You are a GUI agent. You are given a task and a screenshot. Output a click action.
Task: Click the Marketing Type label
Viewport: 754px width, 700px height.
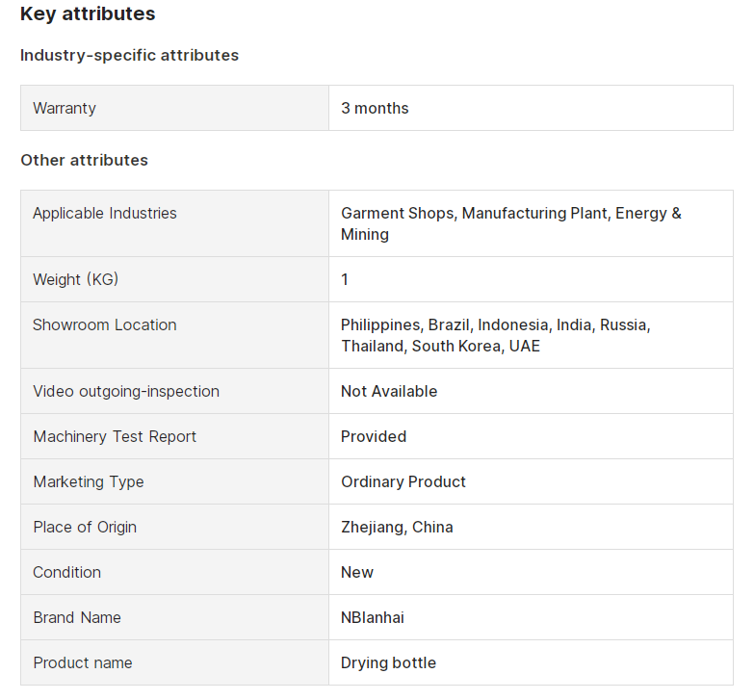tap(89, 481)
